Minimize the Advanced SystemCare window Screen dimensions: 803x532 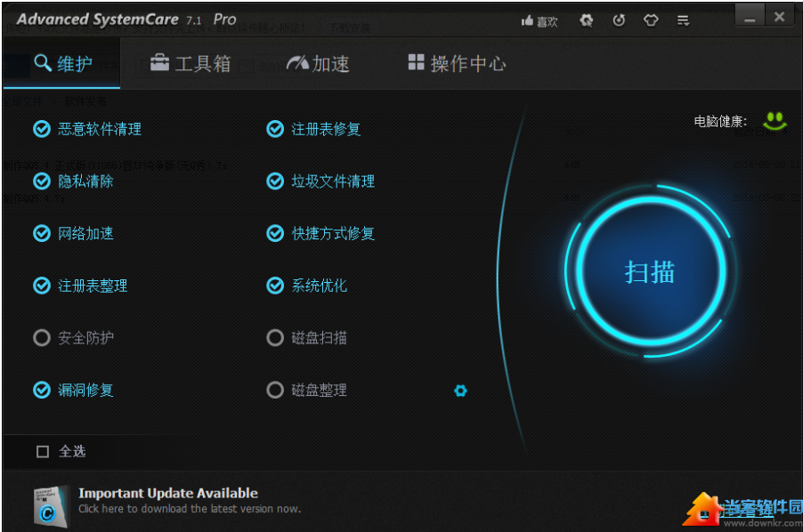tap(750, 17)
